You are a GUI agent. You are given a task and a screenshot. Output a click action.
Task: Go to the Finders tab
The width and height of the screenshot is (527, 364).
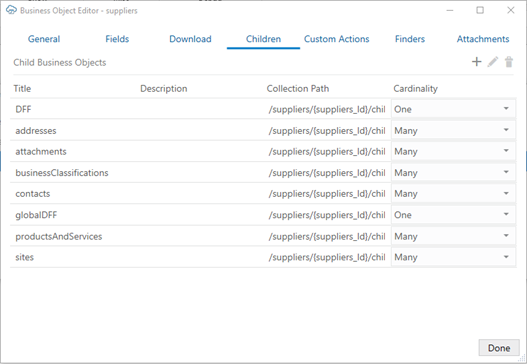pos(410,39)
